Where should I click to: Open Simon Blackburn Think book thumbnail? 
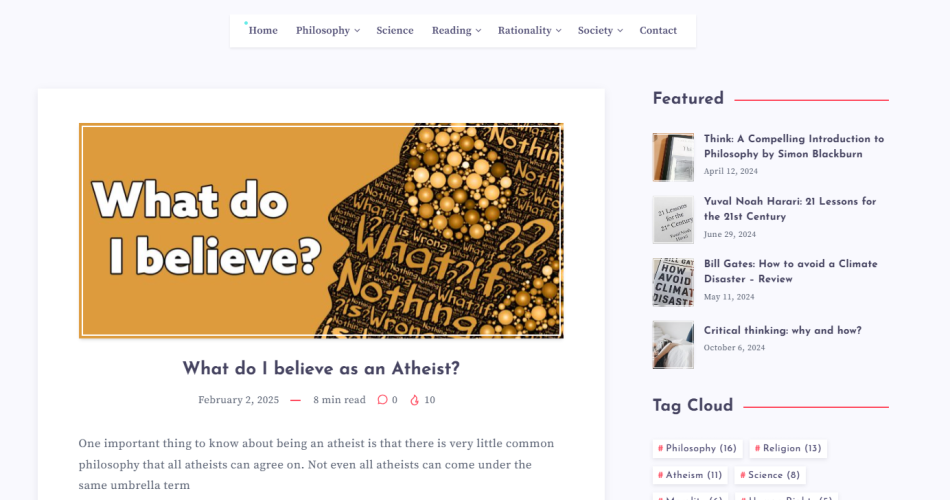coord(673,157)
